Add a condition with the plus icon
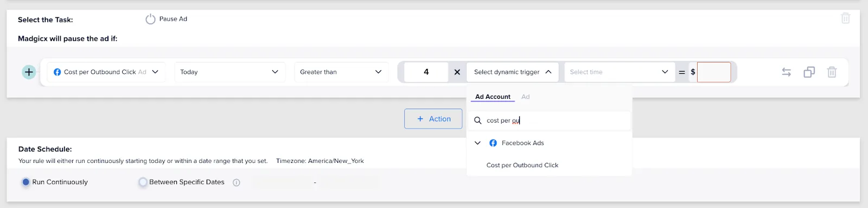The image size is (868, 208). pos(29,72)
